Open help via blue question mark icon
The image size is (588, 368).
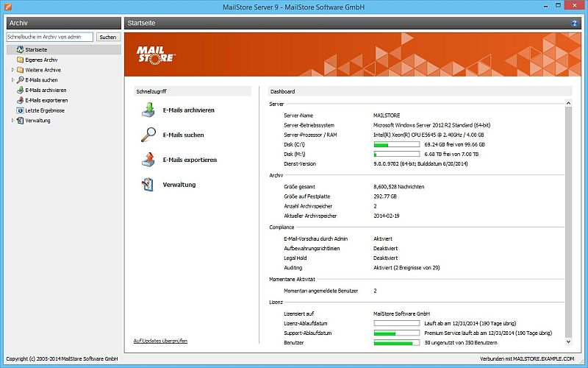(x=574, y=23)
